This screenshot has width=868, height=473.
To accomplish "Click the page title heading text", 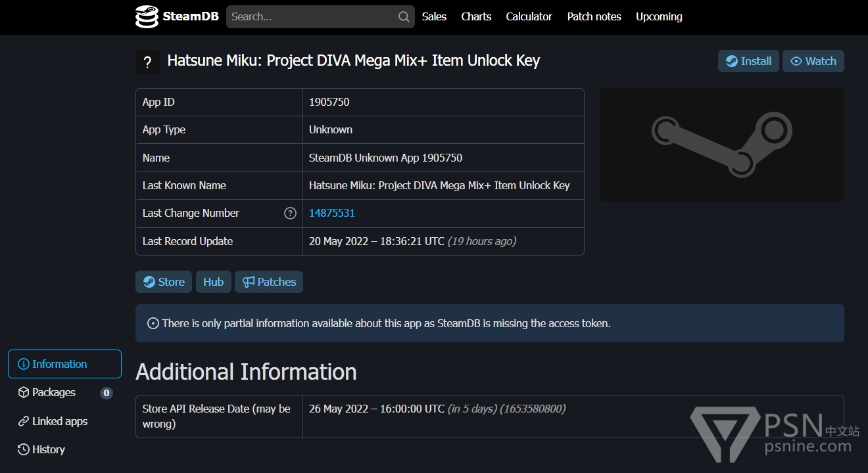I will pos(354,60).
